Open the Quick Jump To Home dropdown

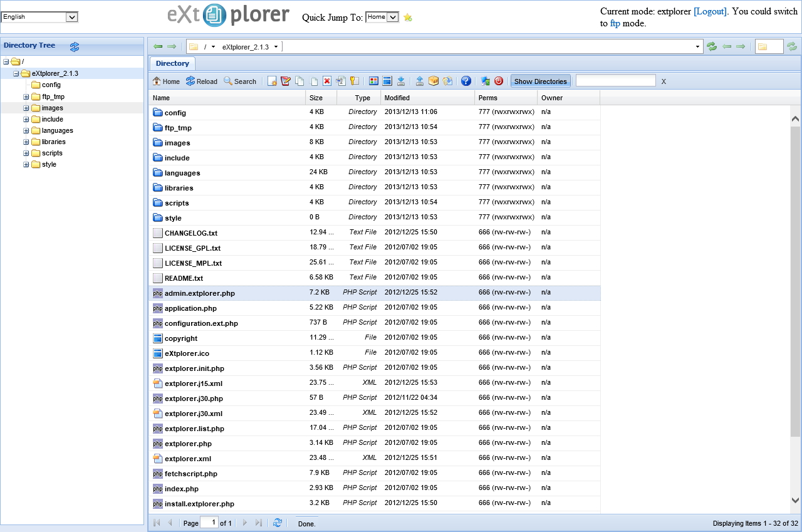(382, 17)
